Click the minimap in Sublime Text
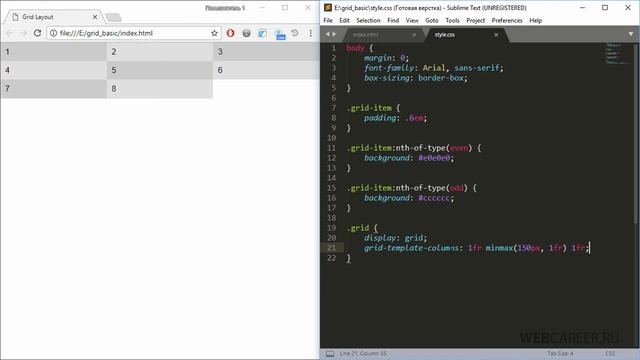The width and height of the screenshot is (640, 360). click(x=617, y=53)
